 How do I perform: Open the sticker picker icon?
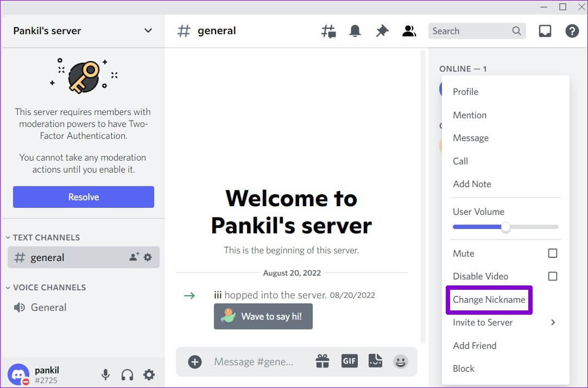[x=375, y=361]
